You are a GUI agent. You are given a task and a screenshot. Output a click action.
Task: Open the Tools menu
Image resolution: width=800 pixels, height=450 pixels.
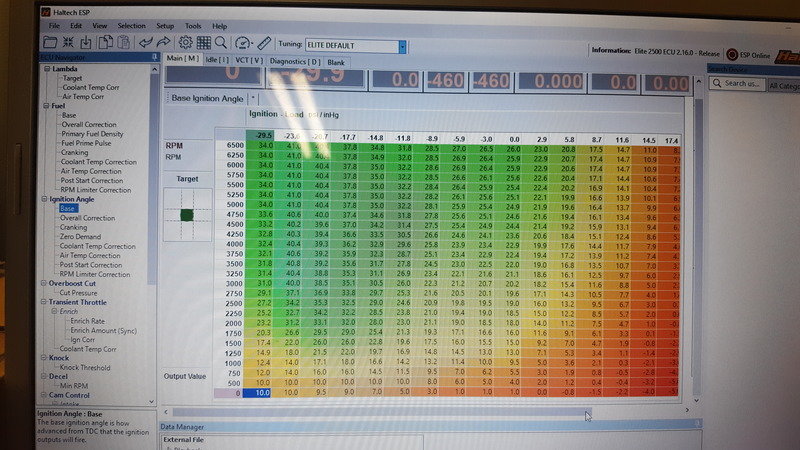click(x=193, y=26)
